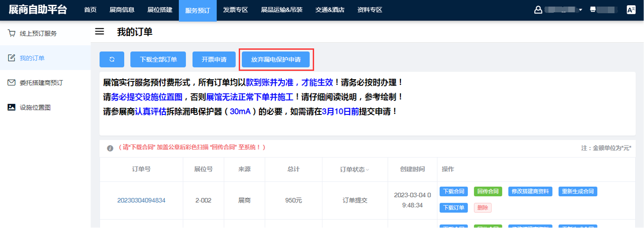
Task: Open the 展品运输&吊装 menu
Action: (x=281, y=10)
